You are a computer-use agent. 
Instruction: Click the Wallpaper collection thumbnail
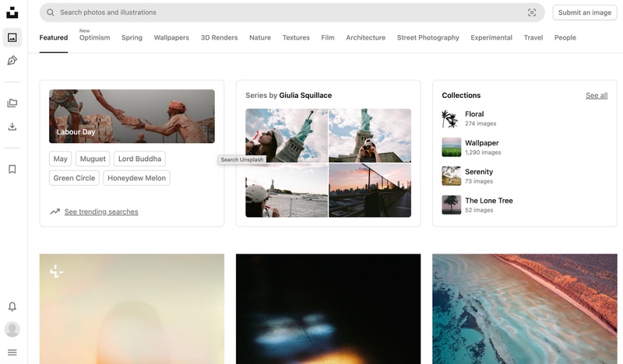[x=452, y=147]
